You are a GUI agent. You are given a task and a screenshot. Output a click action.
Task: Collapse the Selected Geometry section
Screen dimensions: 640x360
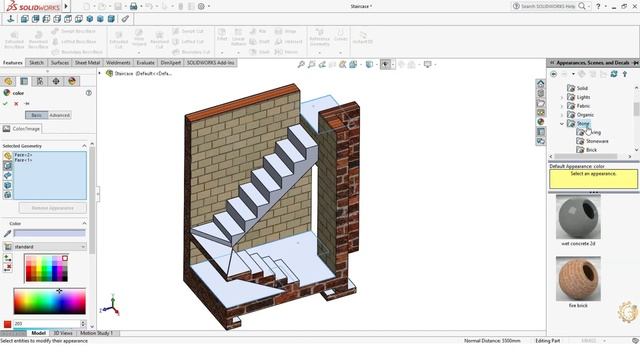84,146
